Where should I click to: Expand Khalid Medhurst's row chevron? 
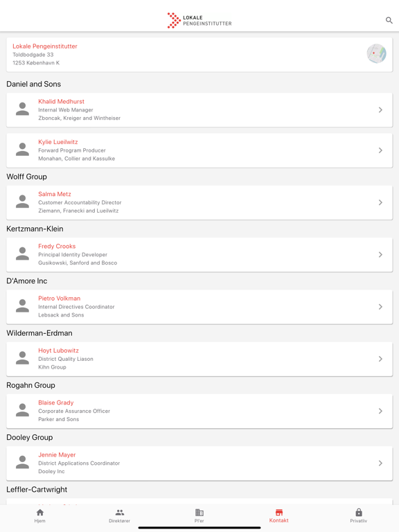(x=380, y=110)
